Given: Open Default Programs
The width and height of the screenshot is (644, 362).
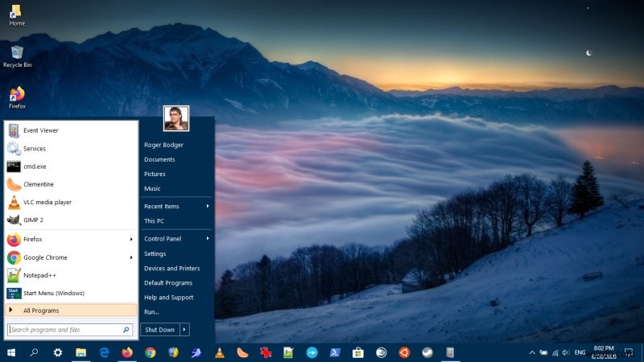Looking at the screenshot, I should tap(168, 283).
